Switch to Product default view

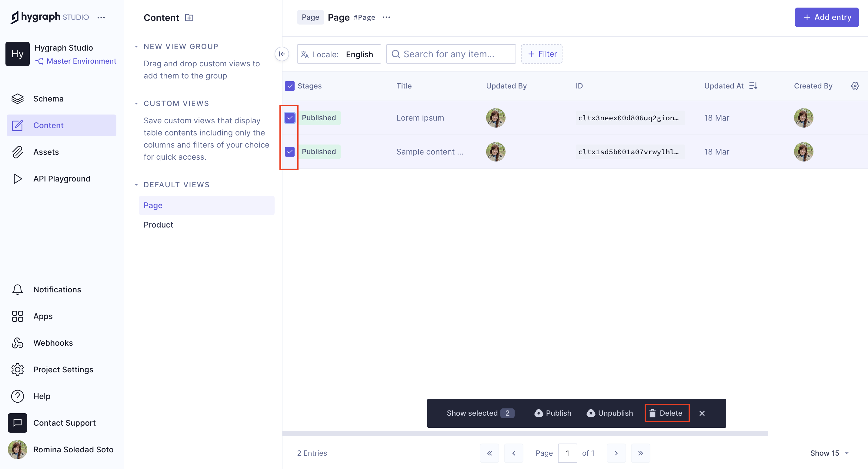pyautogui.click(x=158, y=225)
